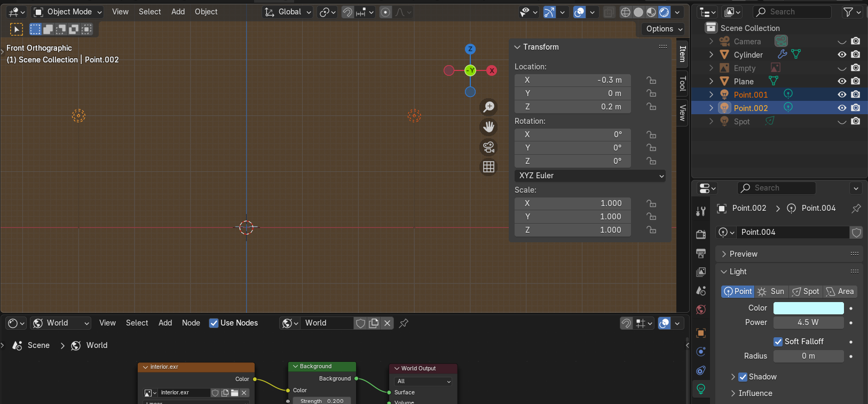Open the Object Mode dropdown

tap(68, 12)
